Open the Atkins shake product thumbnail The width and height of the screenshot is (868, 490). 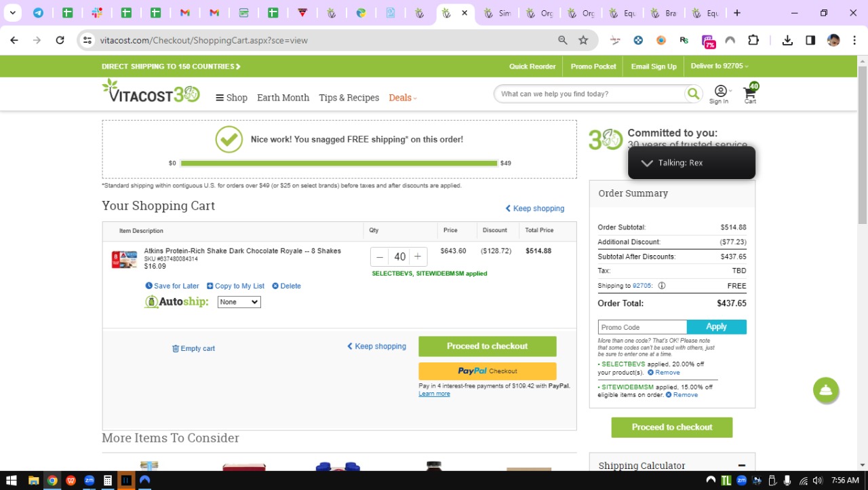124,259
